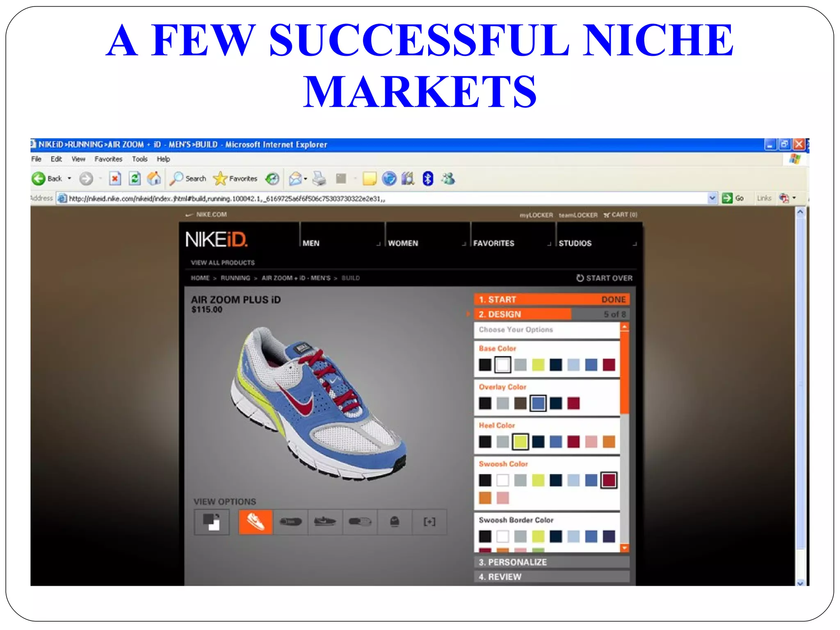840x630 pixels.
Task: Click the page scrollbar down arrow
Action: click(800, 583)
